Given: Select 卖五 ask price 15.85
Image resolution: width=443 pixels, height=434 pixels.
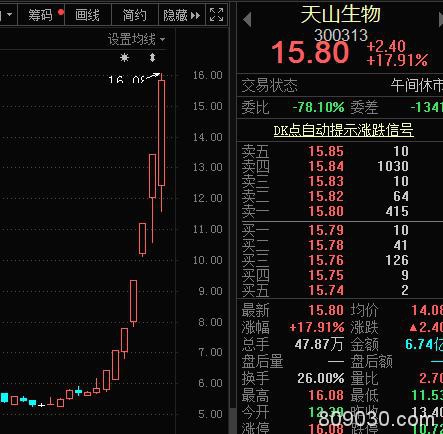Looking at the screenshot, I should coord(326,151).
